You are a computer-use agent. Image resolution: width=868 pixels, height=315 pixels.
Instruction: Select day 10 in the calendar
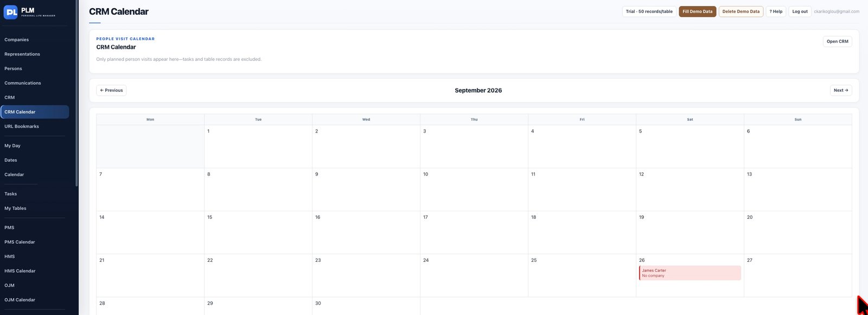[x=474, y=190]
